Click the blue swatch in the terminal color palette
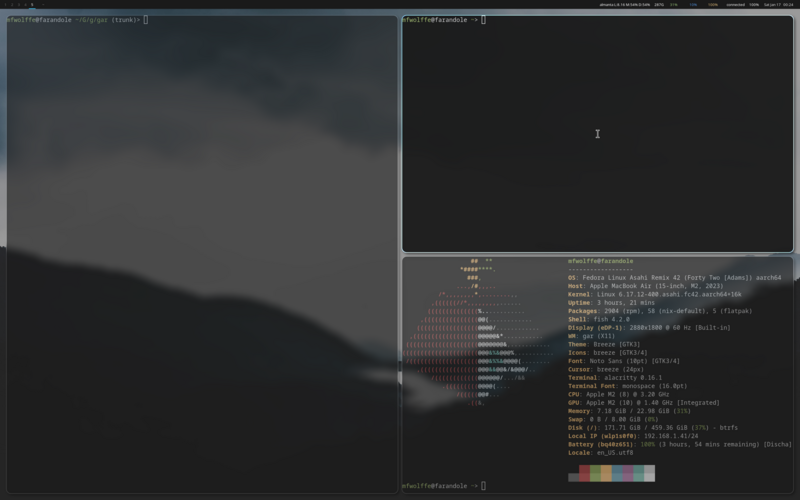This screenshot has height=500, width=800. (x=617, y=473)
